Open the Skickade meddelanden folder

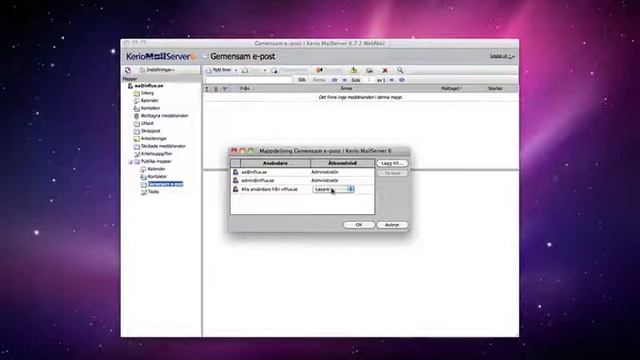(x=163, y=146)
